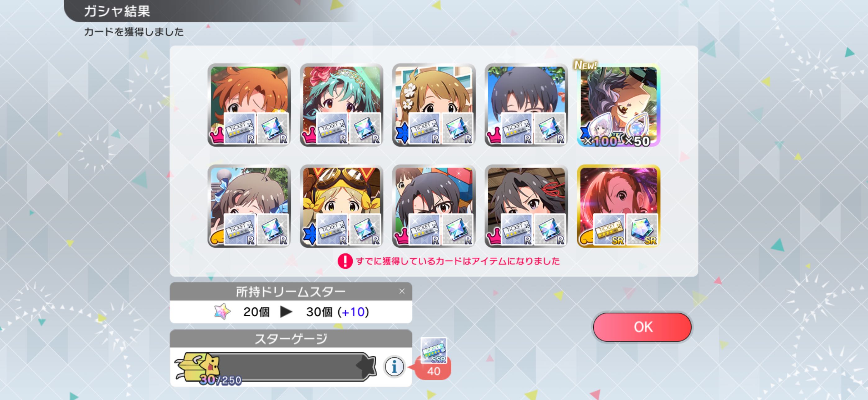Click the red OK button
This screenshot has height=400, width=868.
(642, 327)
